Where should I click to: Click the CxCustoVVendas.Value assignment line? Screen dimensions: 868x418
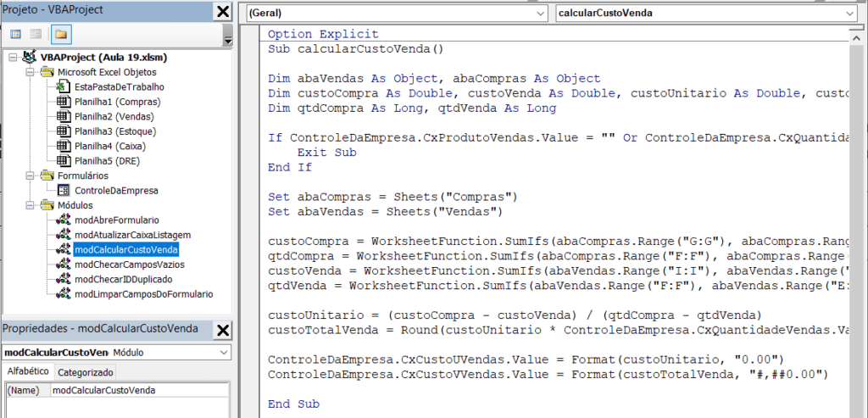[548, 375]
